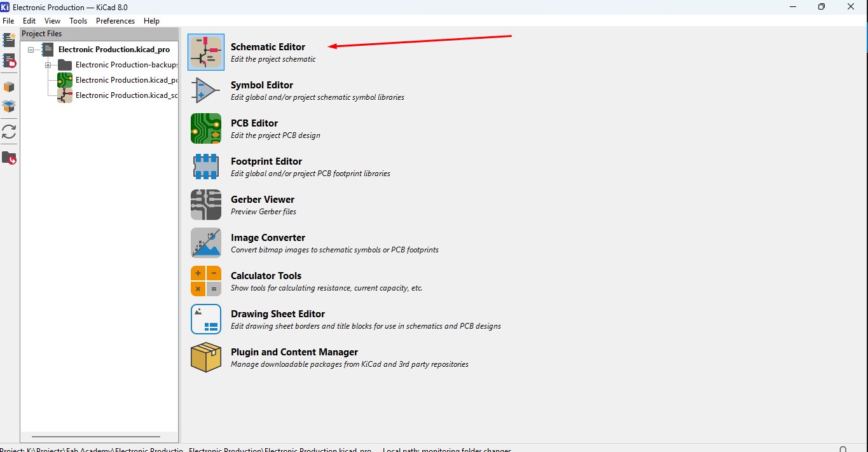The image size is (868, 452).
Task: Select the Electronic Production.kicad_pcb file row
Action: [127, 80]
